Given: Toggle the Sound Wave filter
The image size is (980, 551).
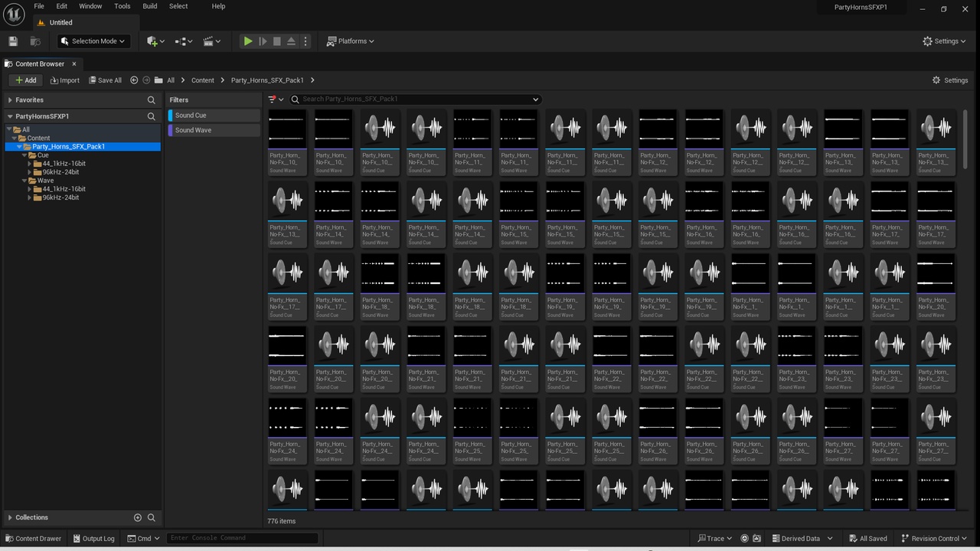Looking at the screenshot, I should coord(214,130).
